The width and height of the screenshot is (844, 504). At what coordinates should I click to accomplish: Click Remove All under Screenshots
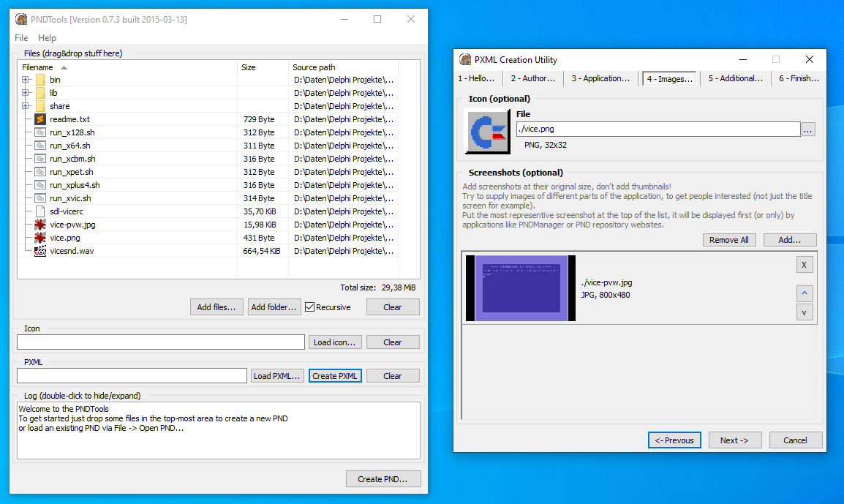coord(729,239)
